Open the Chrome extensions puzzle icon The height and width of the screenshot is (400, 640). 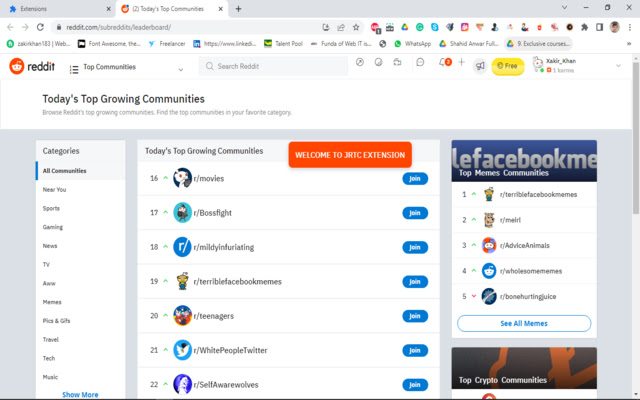584,27
